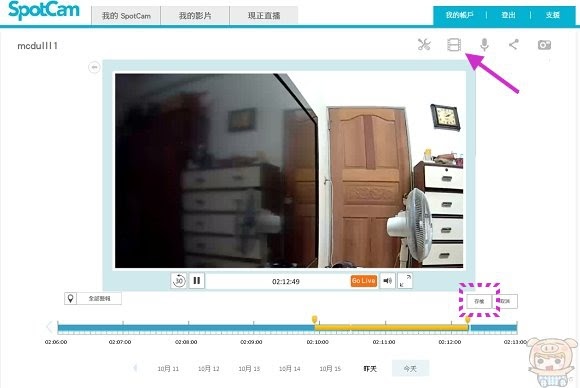Select the 今天 date tab

pos(410,368)
